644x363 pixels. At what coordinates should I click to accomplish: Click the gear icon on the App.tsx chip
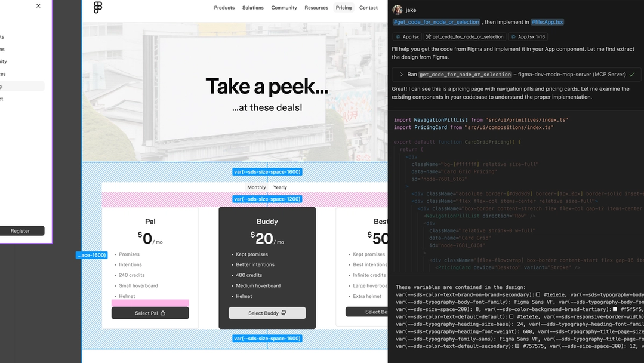(x=399, y=36)
